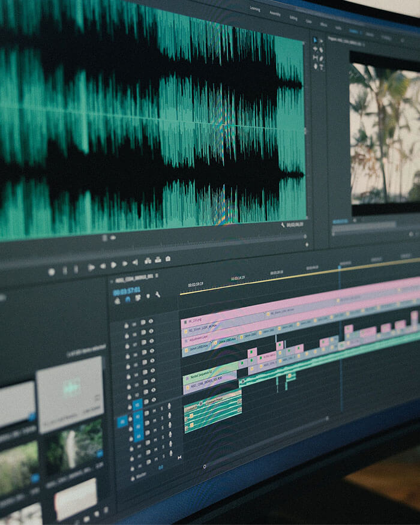Click Mark In in the Source monitor
420x525 pixels.
pos(65,270)
